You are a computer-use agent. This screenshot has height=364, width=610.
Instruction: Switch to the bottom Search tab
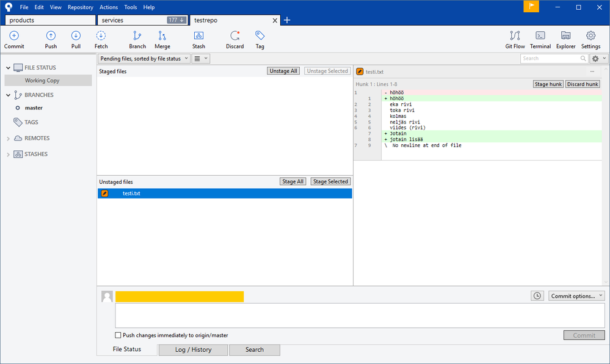[x=255, y=349]
